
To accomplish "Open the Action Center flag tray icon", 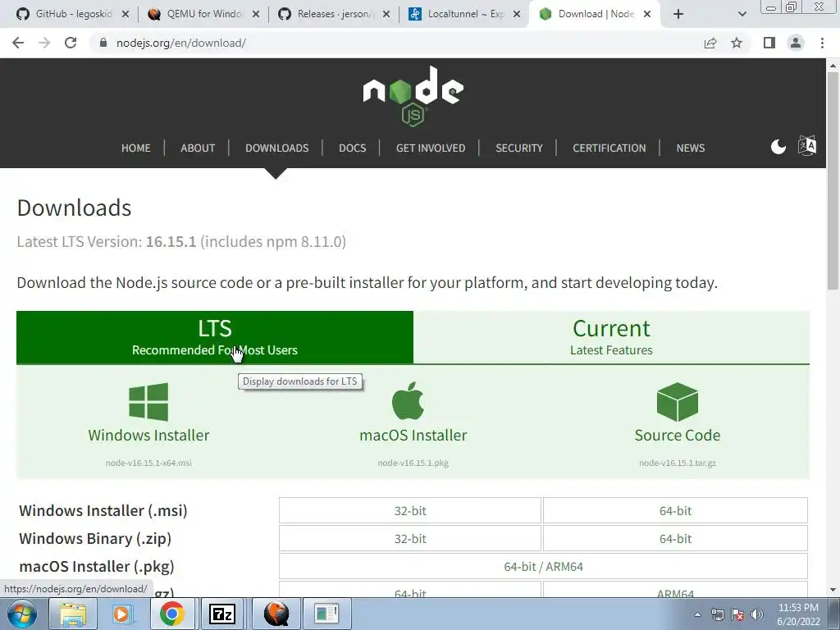I will (x=737, y=614).
